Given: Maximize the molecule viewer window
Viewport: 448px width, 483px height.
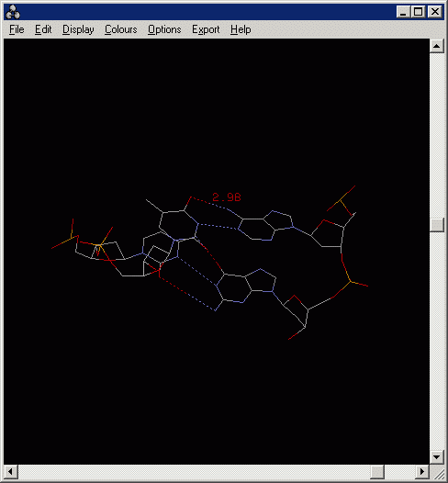Looking at the screenshot, I should [418, 12].
